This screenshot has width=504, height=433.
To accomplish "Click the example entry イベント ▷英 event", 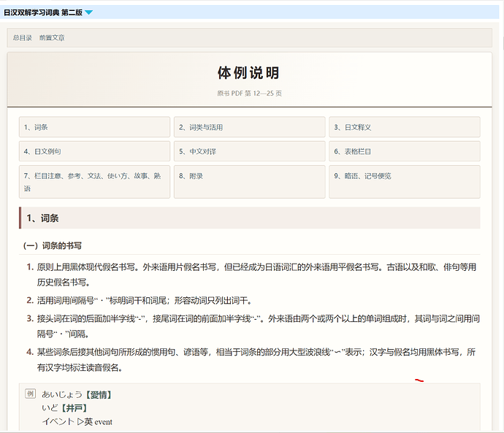I will [x=77, y=421].
